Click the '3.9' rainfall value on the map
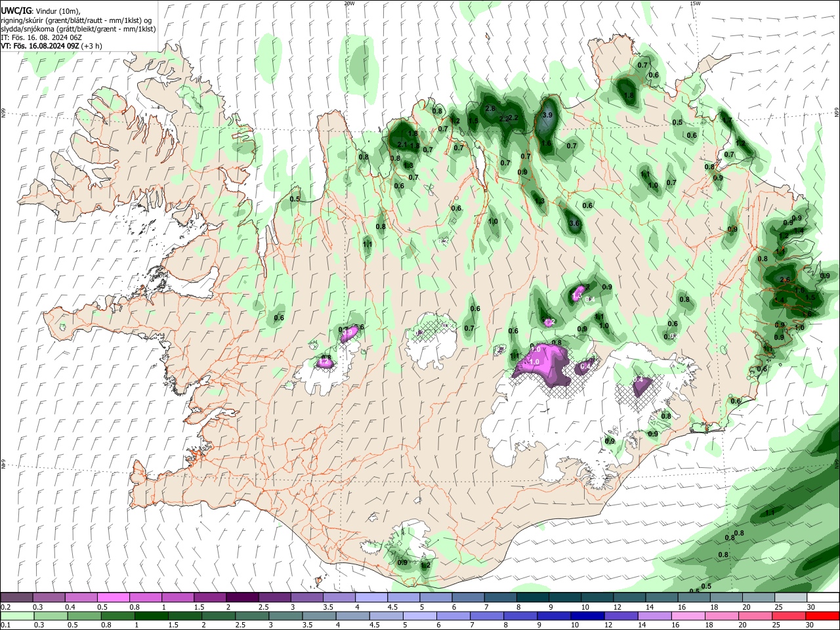The image size is (840, 630). pos(547,115)
